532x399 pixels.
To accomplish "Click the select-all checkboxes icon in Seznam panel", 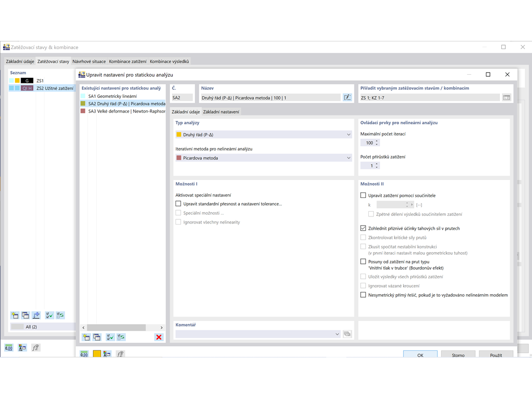I will [x=49, y=315].
